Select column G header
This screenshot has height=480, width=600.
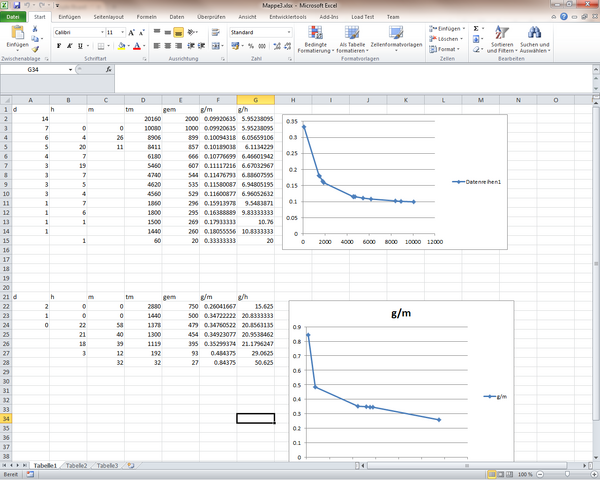click(x=256, y=100)
